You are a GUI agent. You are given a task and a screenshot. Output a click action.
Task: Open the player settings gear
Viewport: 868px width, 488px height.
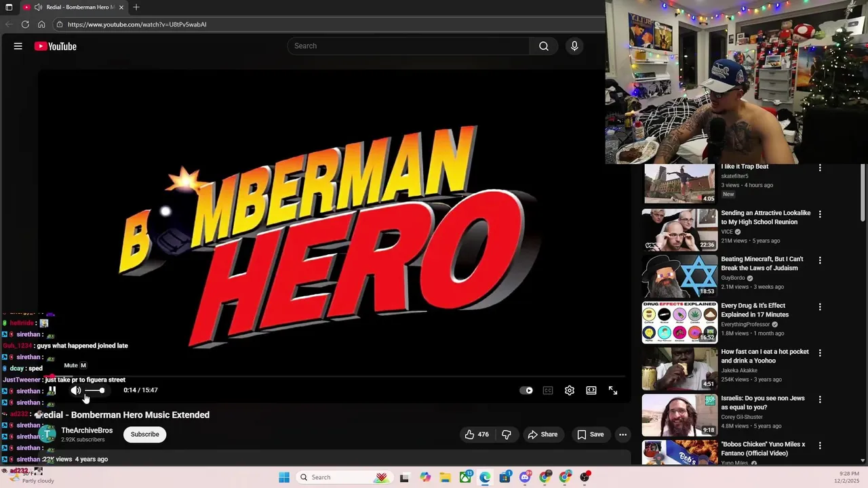(x=570, y=390)
